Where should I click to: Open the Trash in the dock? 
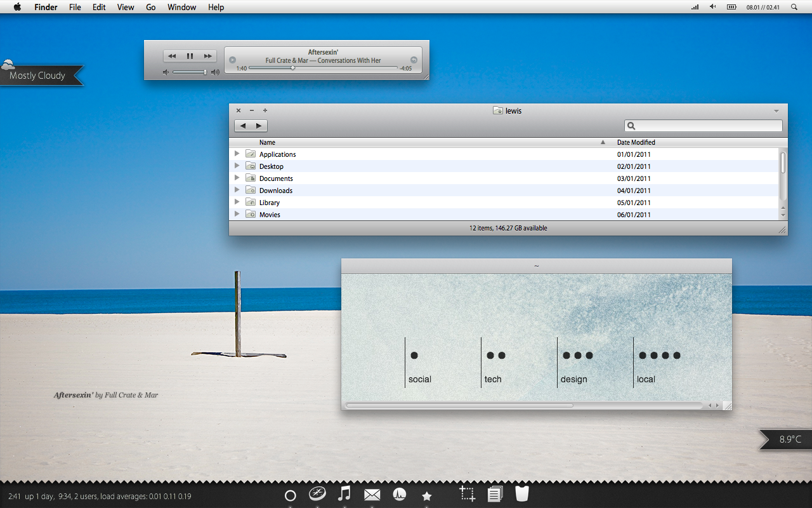pyautogui.click(x=522, y=493)
